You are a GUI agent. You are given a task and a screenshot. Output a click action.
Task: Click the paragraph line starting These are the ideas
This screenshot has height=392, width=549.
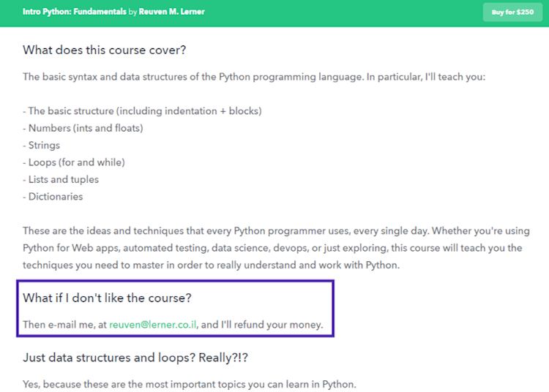point(276,231)
